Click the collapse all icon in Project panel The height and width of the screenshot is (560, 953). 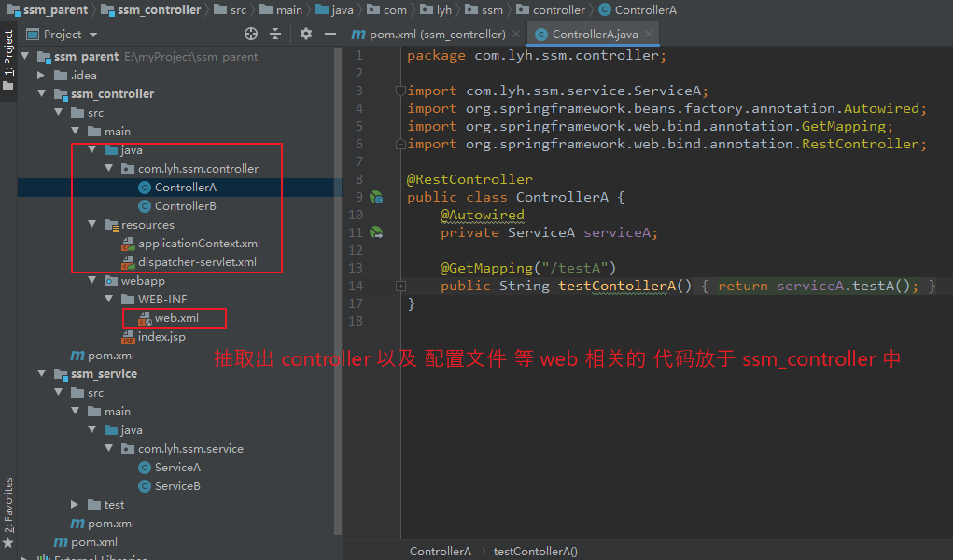click(x=275, y=34)
